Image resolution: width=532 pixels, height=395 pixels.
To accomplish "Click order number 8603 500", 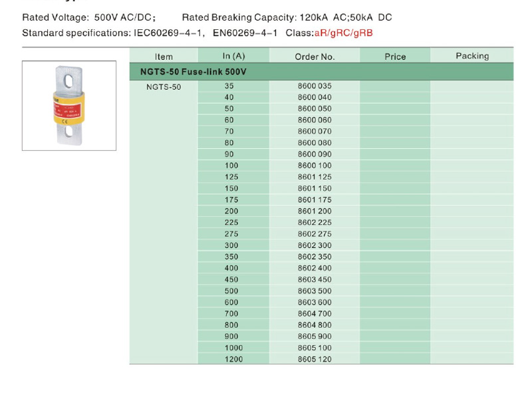I will click(x=315, y=291).
